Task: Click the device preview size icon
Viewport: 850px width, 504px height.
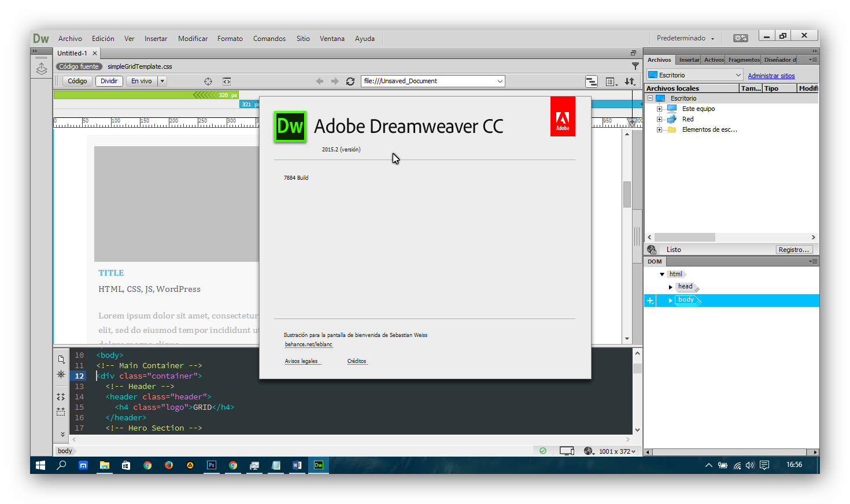Action: click(567, 451)
